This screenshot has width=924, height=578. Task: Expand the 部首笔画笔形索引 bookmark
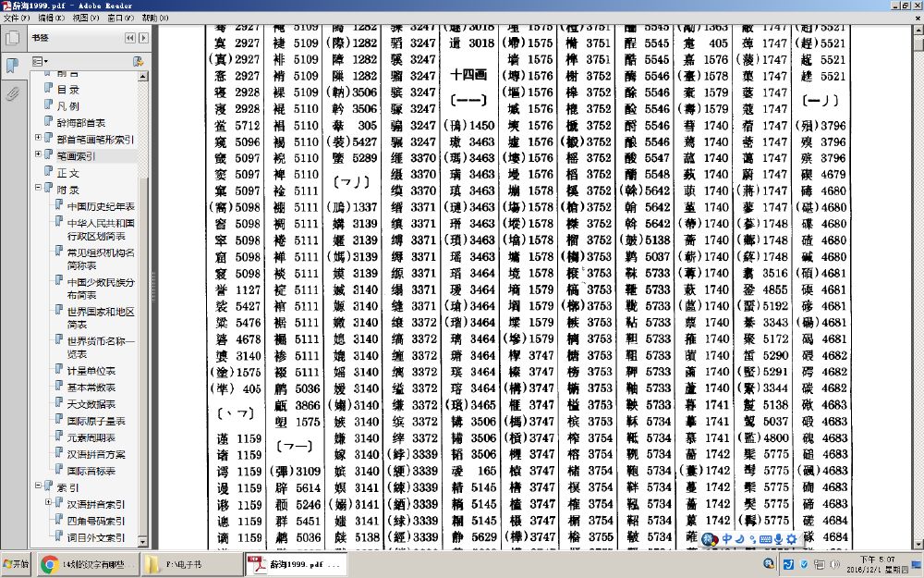tap(38, 139)
